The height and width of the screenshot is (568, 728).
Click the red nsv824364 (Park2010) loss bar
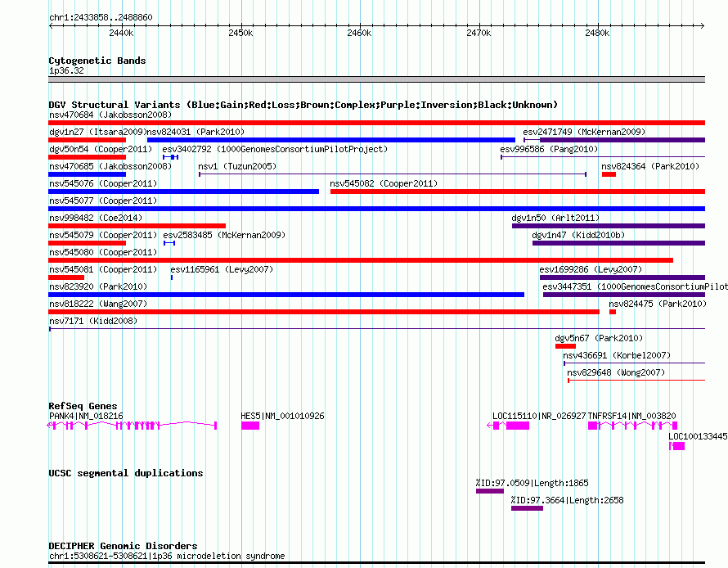click(609, 174)
